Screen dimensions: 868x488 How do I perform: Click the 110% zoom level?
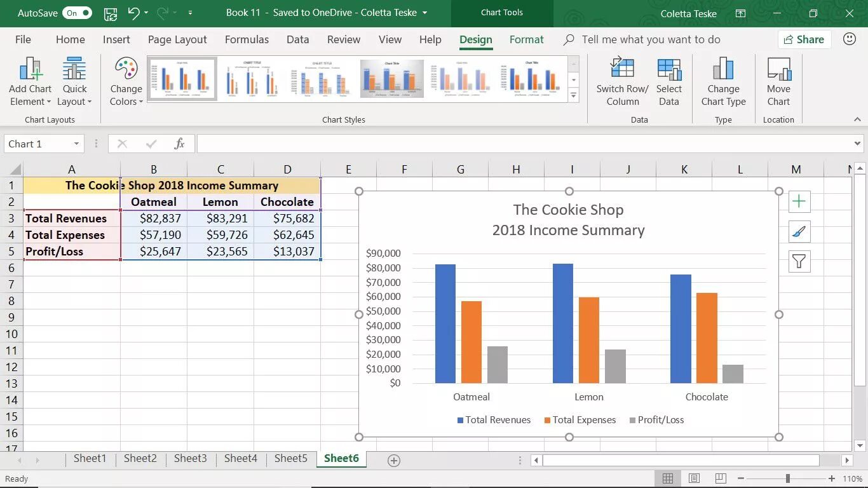pyautogui.click(x=852, y=478)
